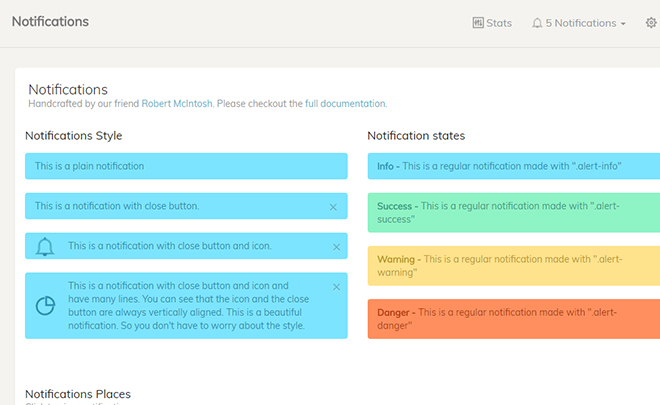
Task: Open the Stats menu item label
Action: [499, 23]
